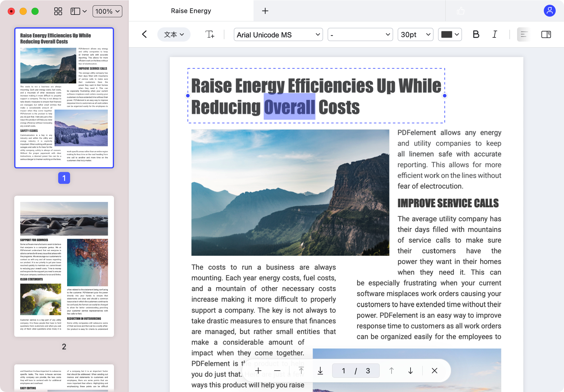This screenshot has width=564, height=392.
Task: Select page 2 thumbnail in sidebar
Action: coord(64,266)
